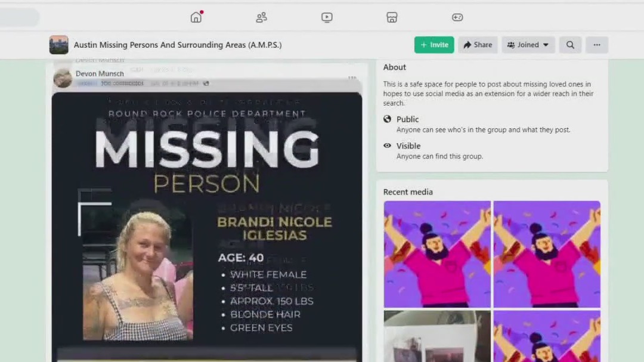This screenshot has width=644, height=362.
Task: Open Devon Munsch's profile link
Action: point(98,73)
